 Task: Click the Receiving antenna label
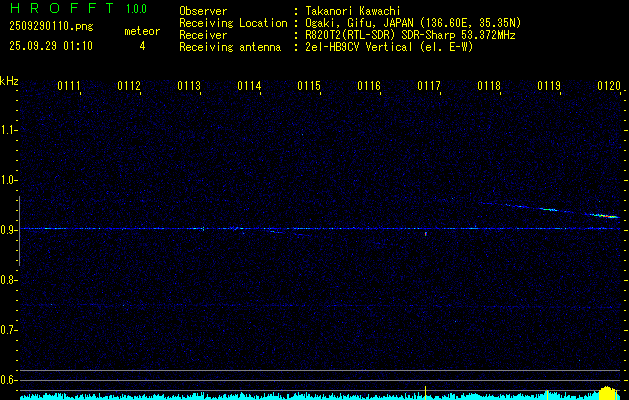pyautogui.click(x=230, y=47)
